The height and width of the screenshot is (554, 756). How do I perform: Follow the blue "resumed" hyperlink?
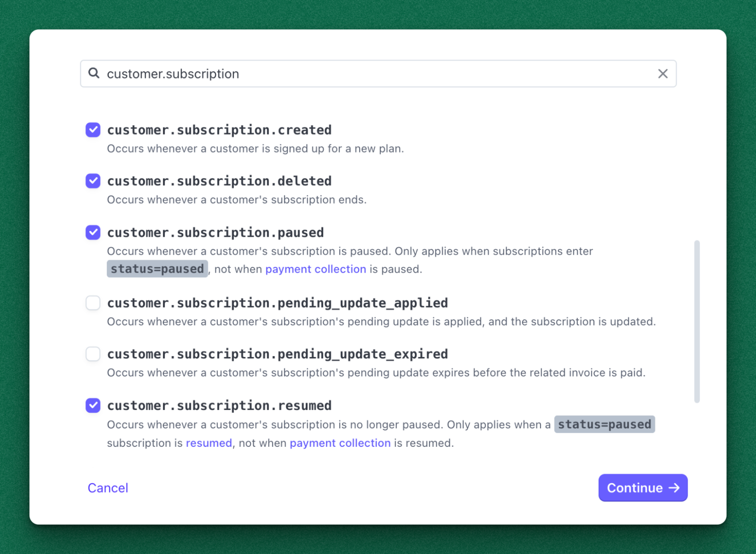click(209, 443)
